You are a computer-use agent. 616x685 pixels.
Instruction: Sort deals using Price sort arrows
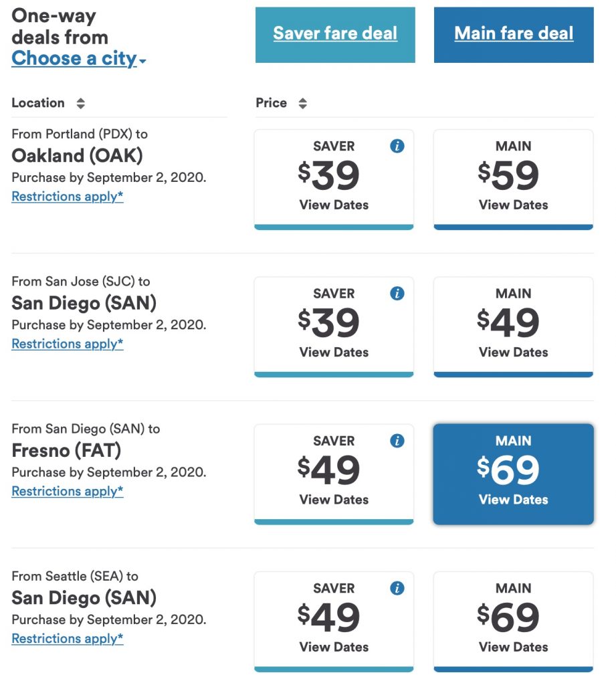302,104
